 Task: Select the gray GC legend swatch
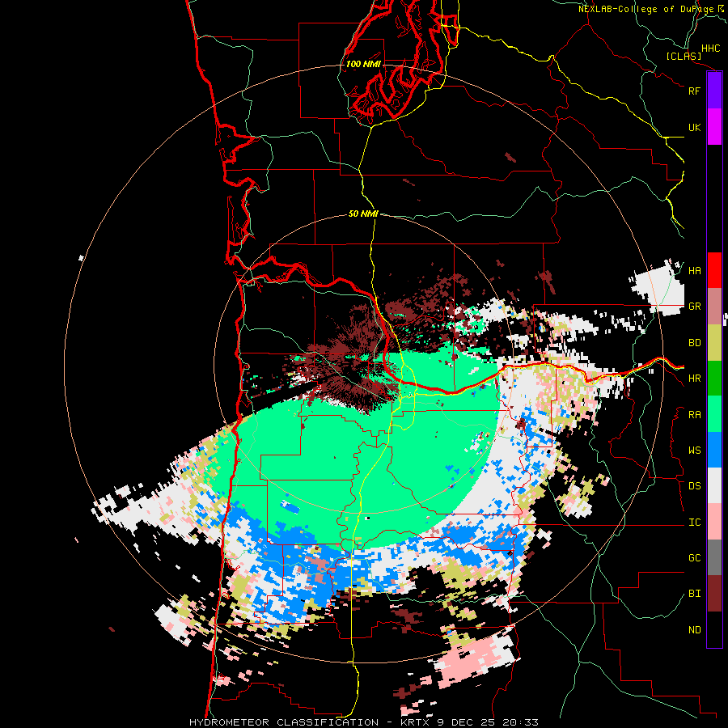point(714,557)
